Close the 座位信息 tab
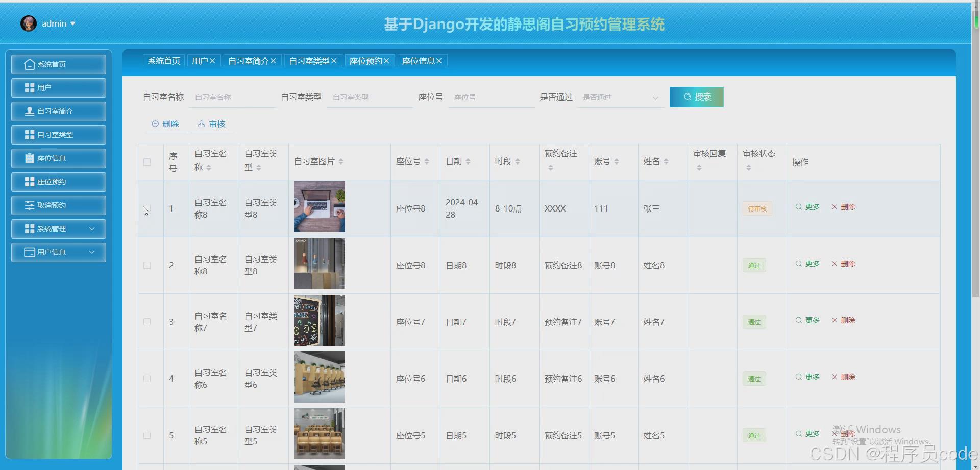The width and height of the screenshot is (980, 470). [439, 61]
